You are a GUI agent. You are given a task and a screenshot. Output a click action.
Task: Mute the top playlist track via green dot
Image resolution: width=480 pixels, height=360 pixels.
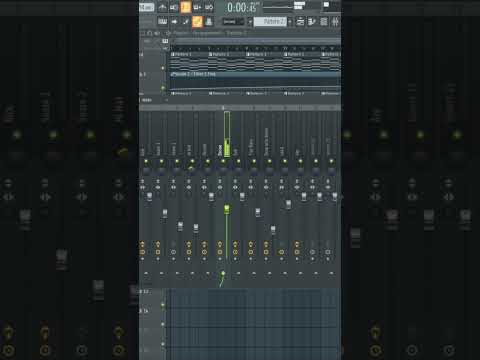[x=163, y=68]
